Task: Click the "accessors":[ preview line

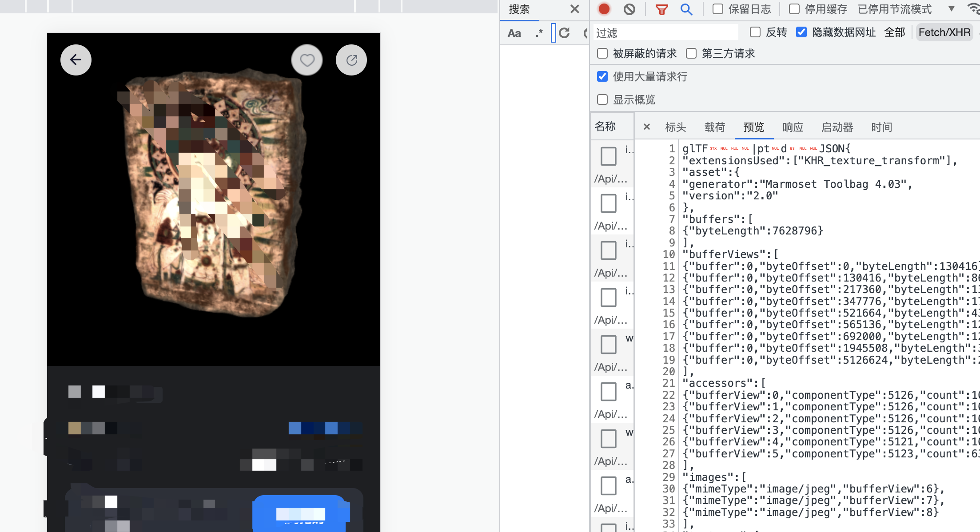Action: [724, 383]
